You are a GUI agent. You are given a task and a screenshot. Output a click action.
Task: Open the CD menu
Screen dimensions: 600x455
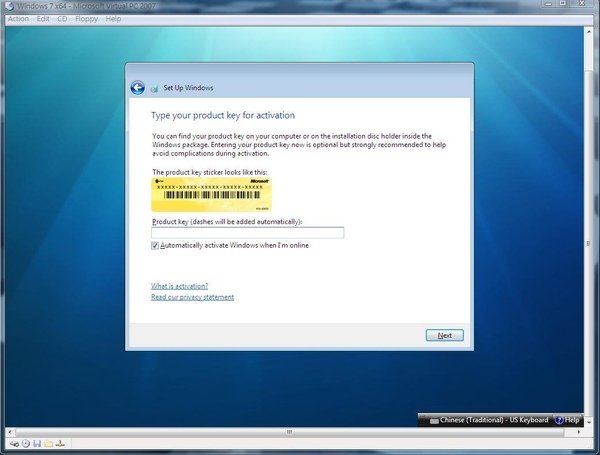[62, 19]
